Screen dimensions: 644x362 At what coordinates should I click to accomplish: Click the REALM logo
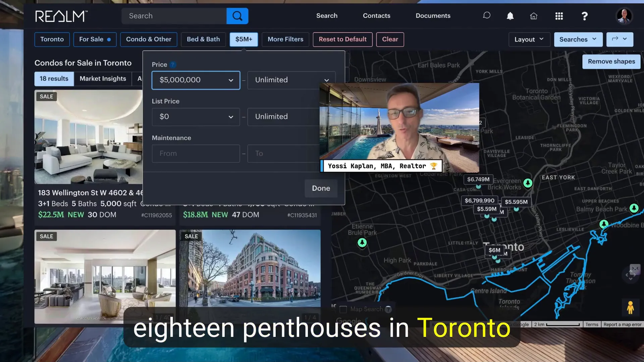pos(61,16)
